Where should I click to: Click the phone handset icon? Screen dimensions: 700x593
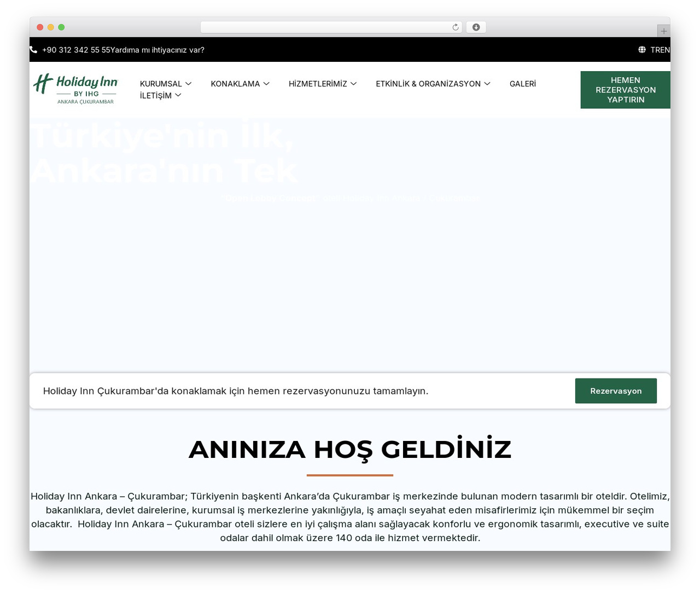tap(33, 50)
